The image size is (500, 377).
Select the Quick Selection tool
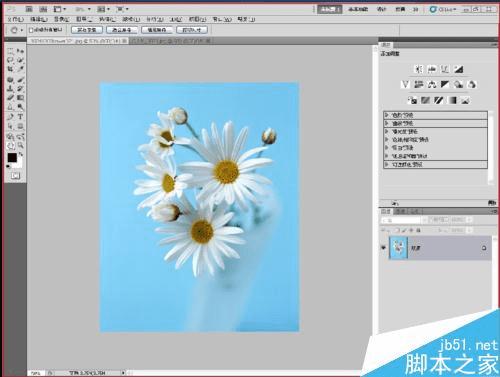point(20,60)
